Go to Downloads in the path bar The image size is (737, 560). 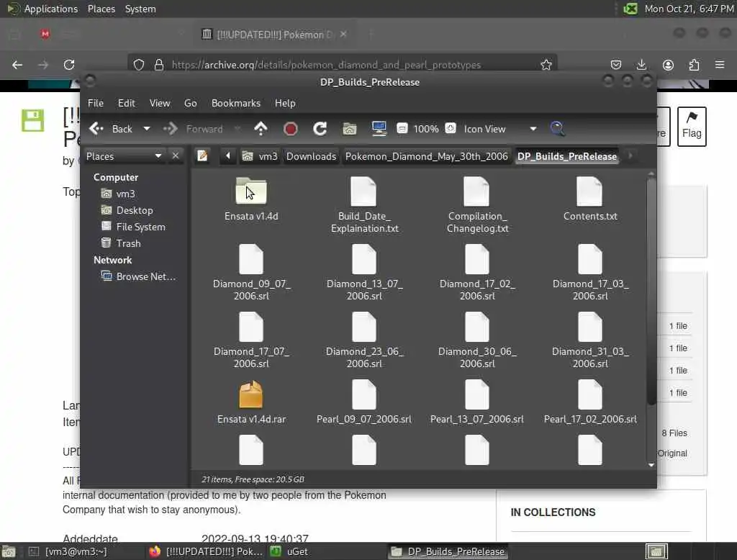(311, 156)
